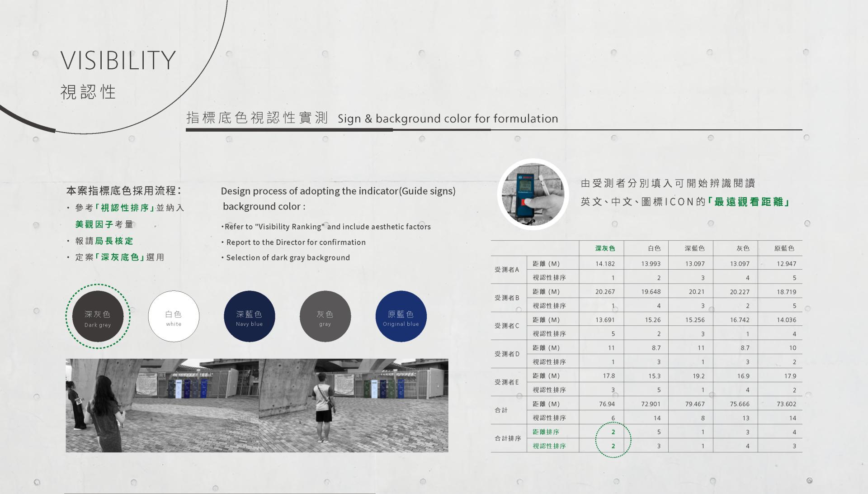This screenshot has width=868, height=494.
Task: Click the green text 最遠觀看距離
Action: click(749, 202)
